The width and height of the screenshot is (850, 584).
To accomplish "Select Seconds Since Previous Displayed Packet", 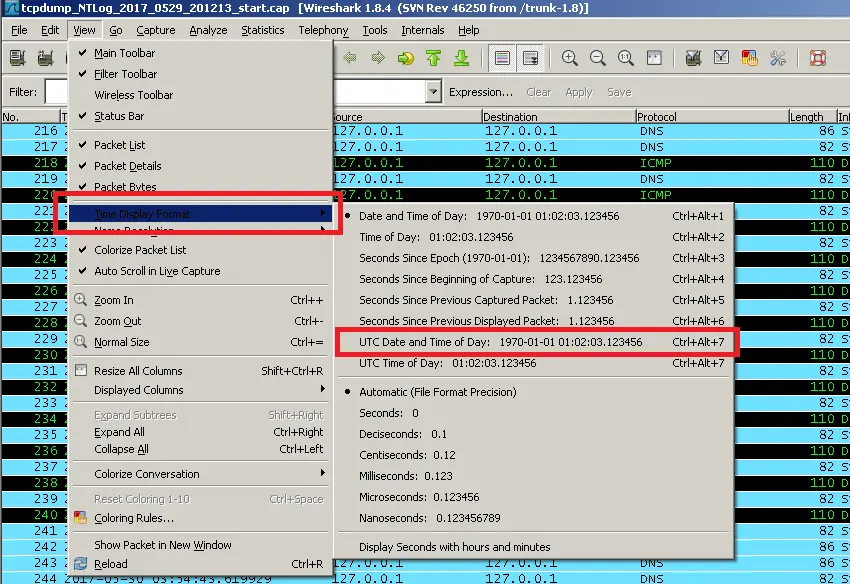I will 535,321.
